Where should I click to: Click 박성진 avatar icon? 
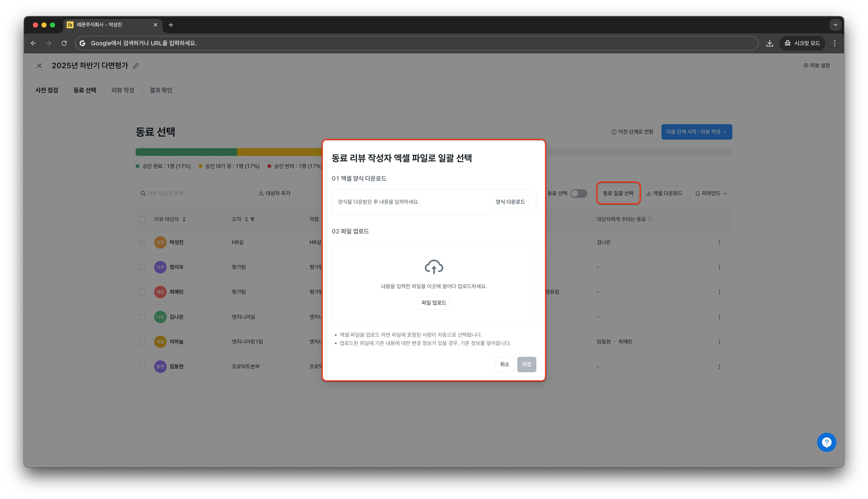pyautogui.click(x=160, y=242)
